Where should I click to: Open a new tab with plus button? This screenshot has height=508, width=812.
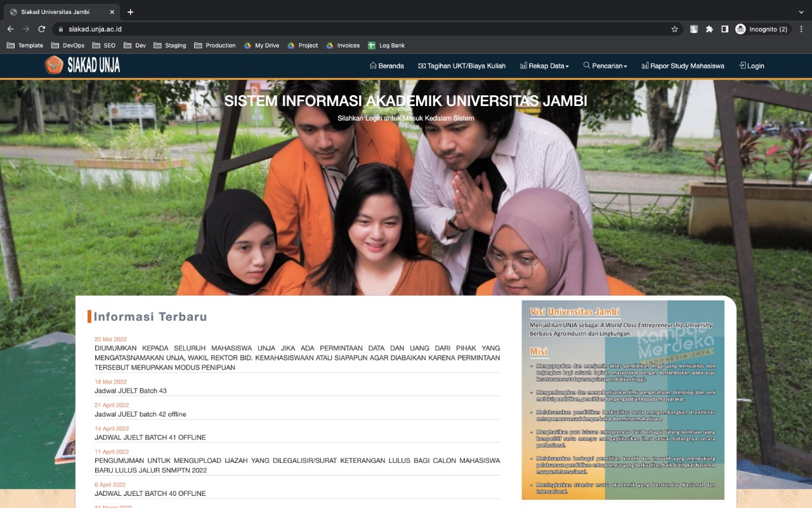[x=130, y=12]
